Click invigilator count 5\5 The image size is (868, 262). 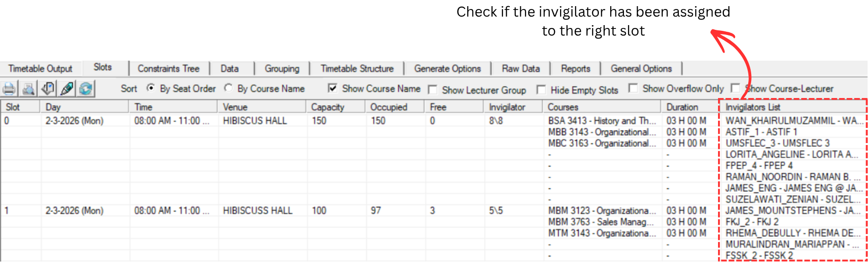click(496, 211)
